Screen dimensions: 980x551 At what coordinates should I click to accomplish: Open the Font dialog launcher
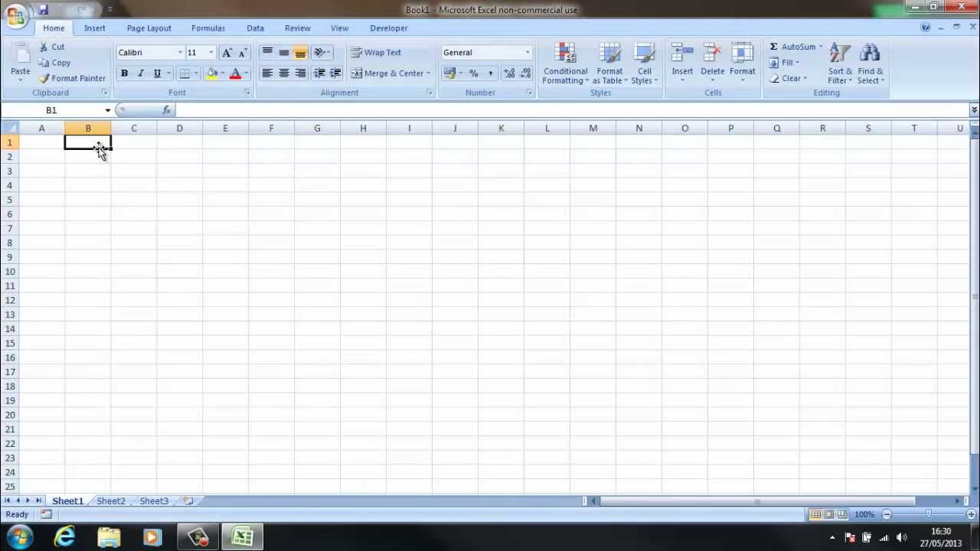[247, 93]
